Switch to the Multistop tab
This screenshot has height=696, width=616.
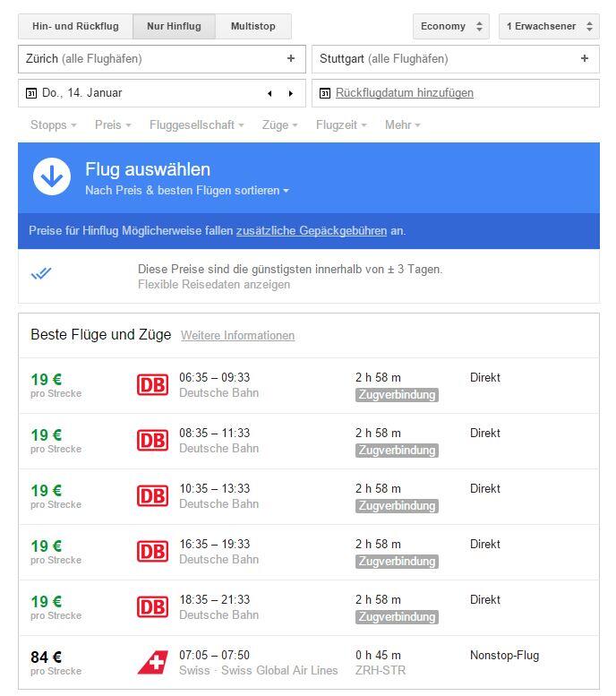pyautogui.click(x=253, y=26)
